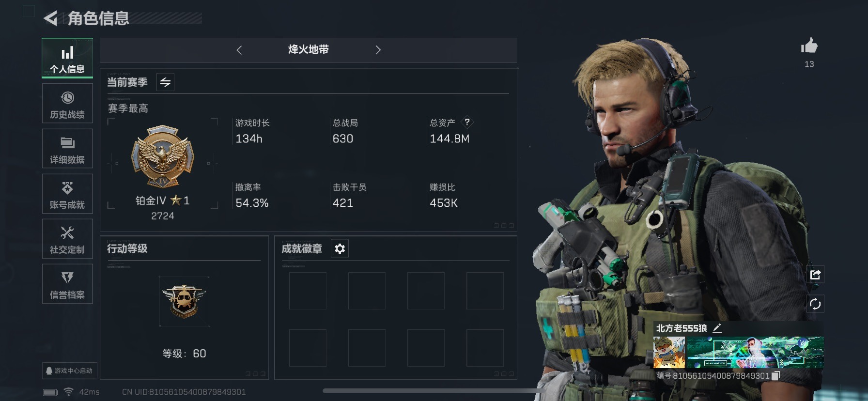Click the player avatar thumbnail

(x=669, y=352)
